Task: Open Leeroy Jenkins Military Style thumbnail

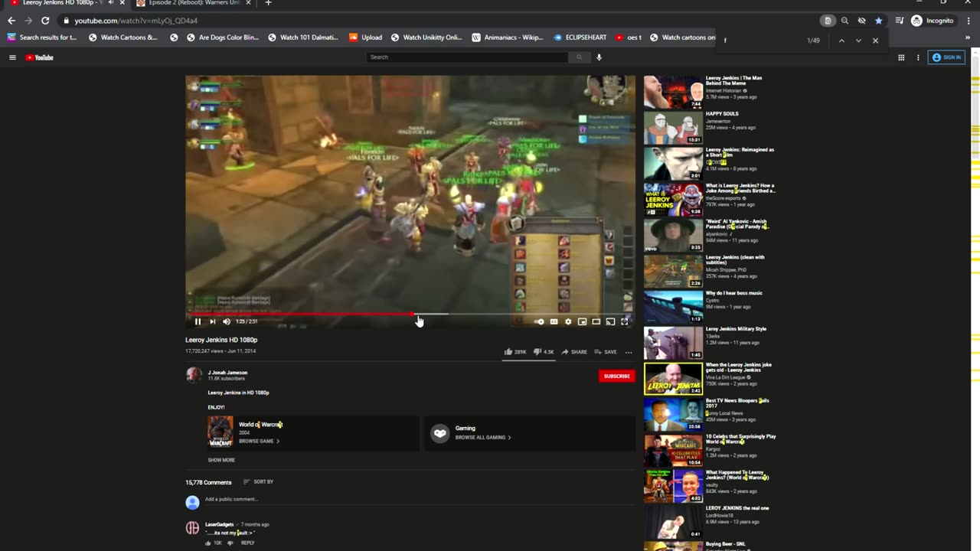Action: (x=673, y=343)
